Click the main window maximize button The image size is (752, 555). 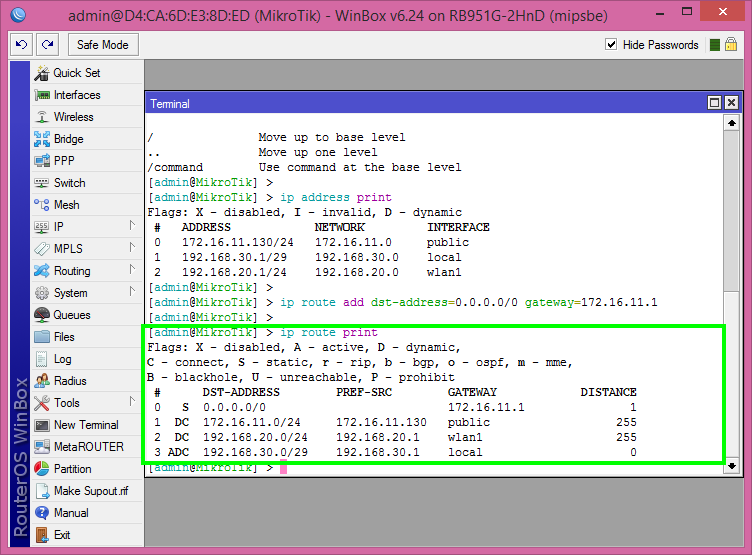[687, 12]
